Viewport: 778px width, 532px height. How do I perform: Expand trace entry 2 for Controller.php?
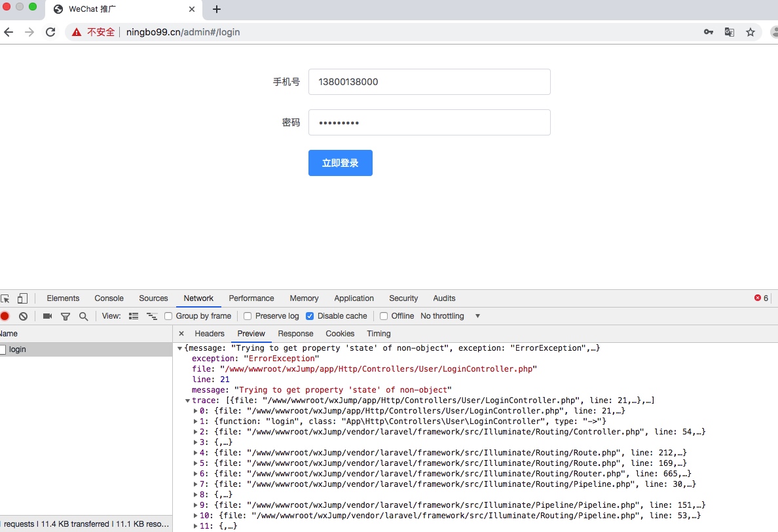pyautogui.click(x=196, y=432)
